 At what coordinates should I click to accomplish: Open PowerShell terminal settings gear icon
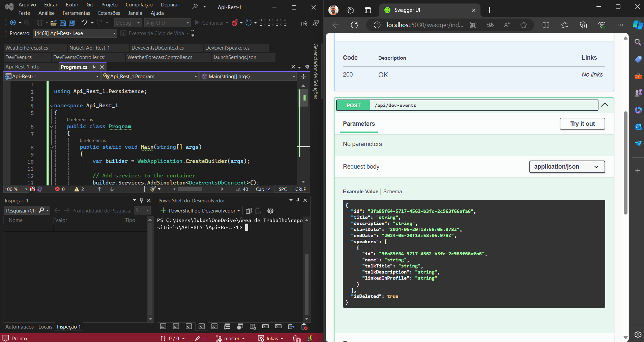270,211
